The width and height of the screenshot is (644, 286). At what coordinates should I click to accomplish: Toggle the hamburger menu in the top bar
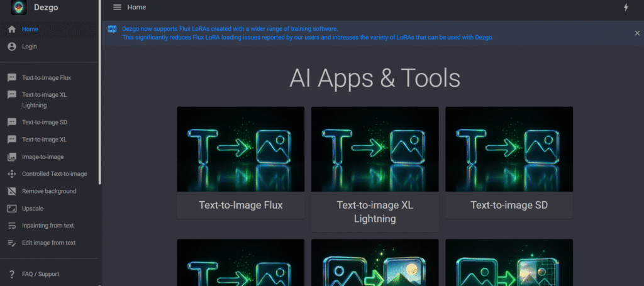[x=117, y=8]
